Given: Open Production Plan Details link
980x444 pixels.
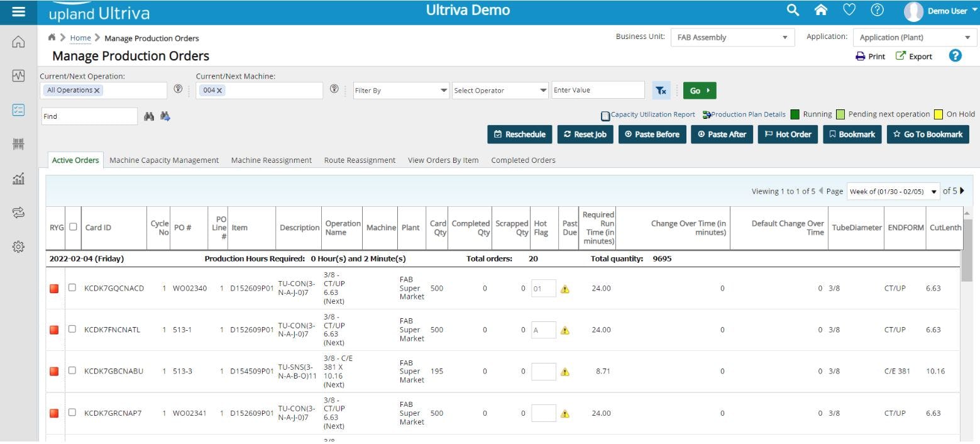Looking at the screenshot, I should [748, 114].
